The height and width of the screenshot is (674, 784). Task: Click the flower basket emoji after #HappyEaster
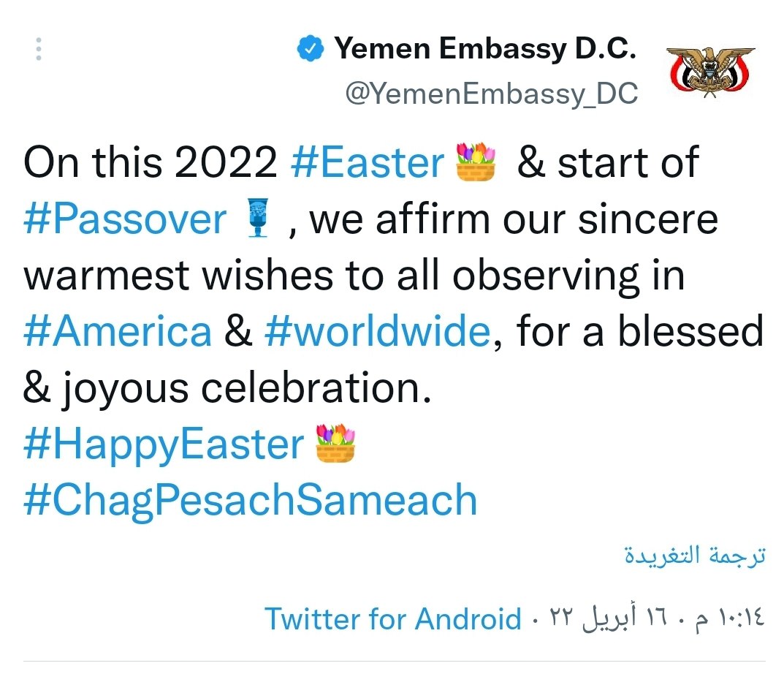[335, 443]
